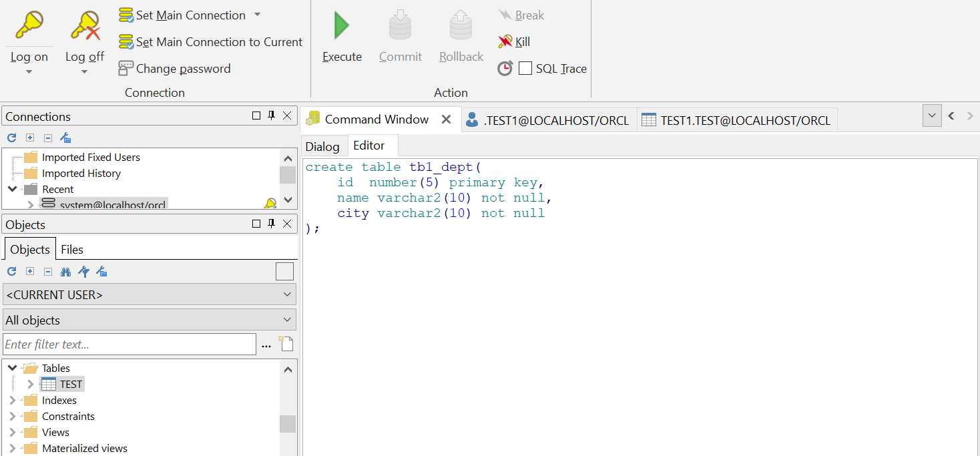Click the filter icon in Objects toolbar
This screenshot has width=980, height=456.
click(83, 271)
